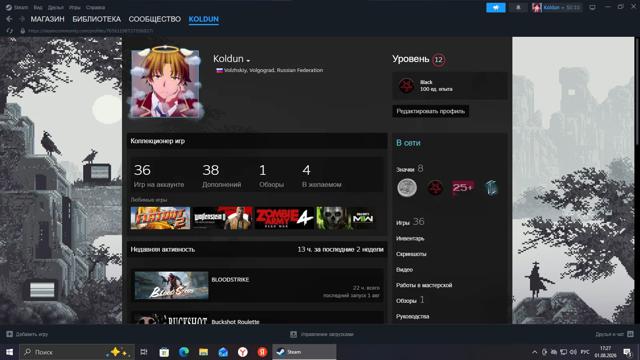Open the 36 Игр на аккаунте stat
640x360 pixels.
coord(159,176)
